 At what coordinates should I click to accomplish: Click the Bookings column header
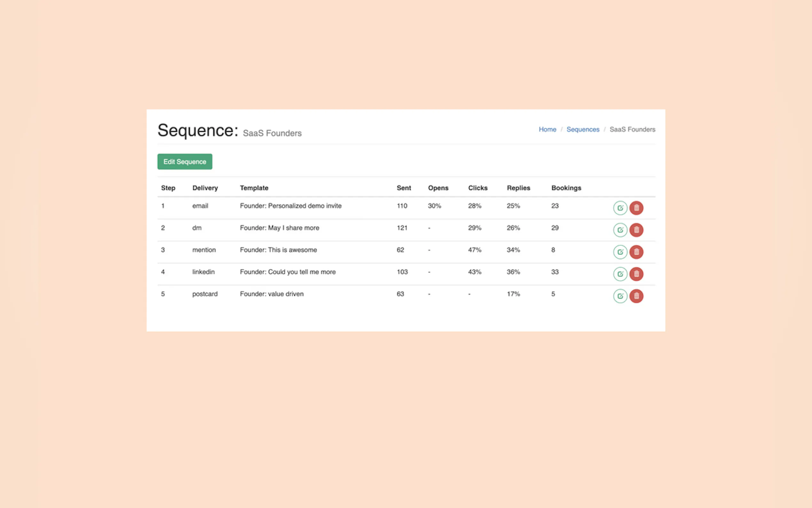point(566,188)
